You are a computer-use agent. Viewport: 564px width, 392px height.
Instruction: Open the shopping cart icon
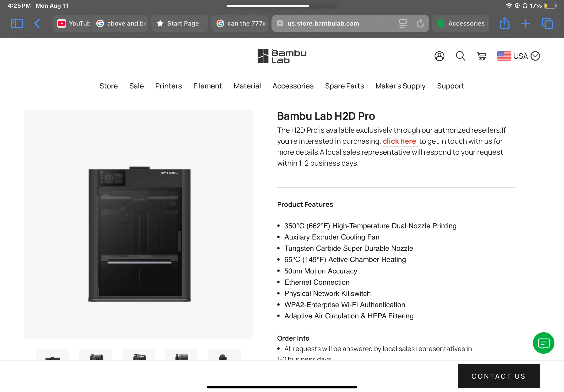[x=482, y=56]
